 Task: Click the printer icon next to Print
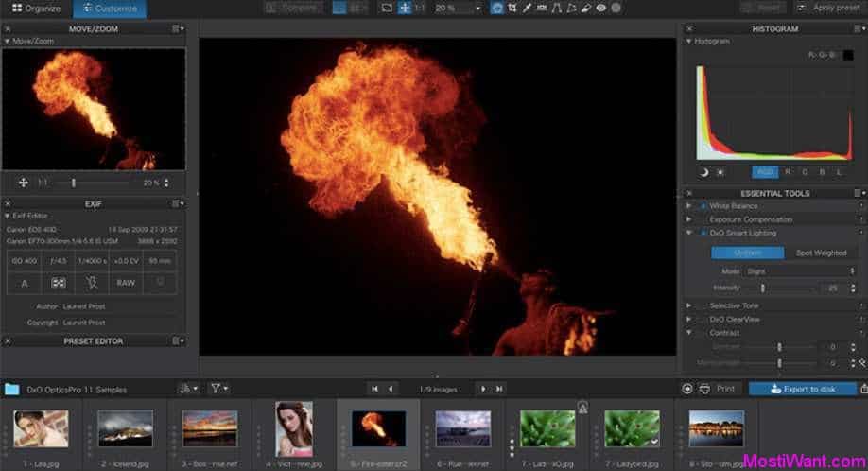pyautogui.click(x=704, y=388)
